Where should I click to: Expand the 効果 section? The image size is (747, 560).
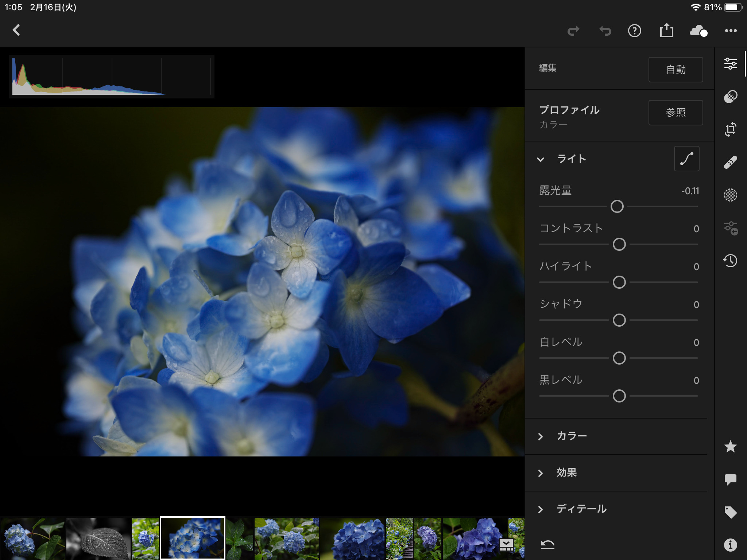pos(541,473)
